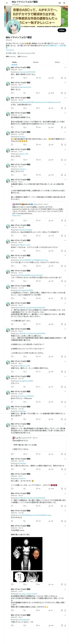The height and width of the screenshot is (644, 72).
Task: Bookmark the reply to @yonaoshi_com
Action: tap(62, 93)
